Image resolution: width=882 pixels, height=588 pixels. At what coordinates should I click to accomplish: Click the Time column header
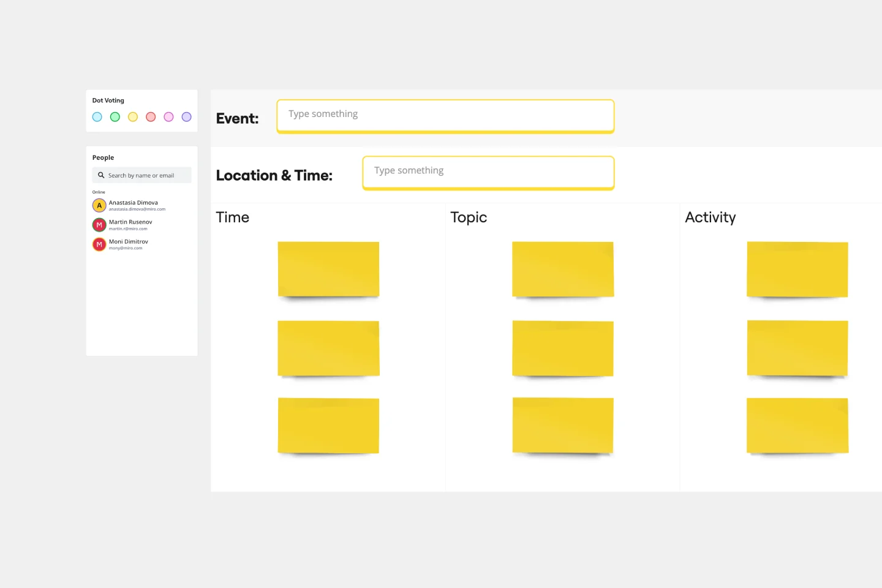click(233, 217)
